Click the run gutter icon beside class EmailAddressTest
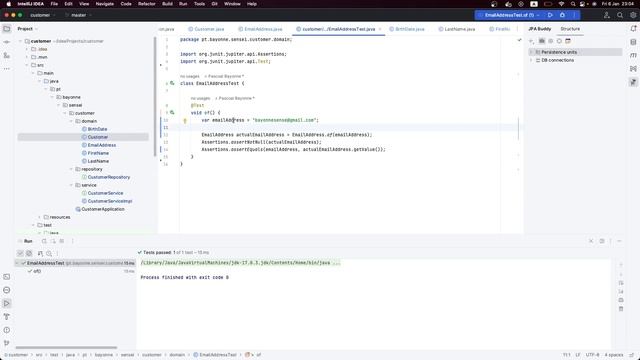The image size is (640, 360). tap(172, 83)
